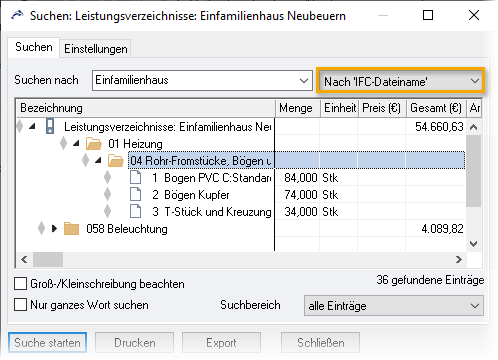This screenshot has height=360, width=498.
Task: Click the Bogen PVC document icon
Action: [135, 178]
